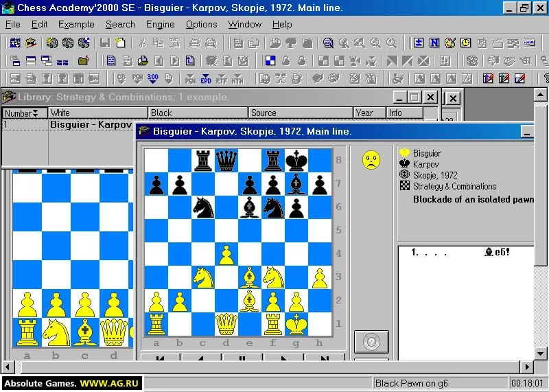Click the pause button below the board
Viewport: 549px width, 392px height.
(242, 357)
